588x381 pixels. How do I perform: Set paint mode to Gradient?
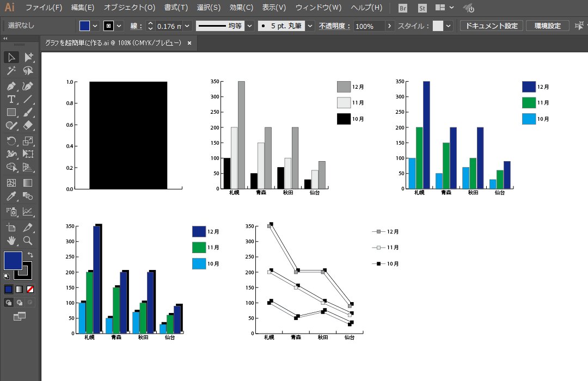[19, 289]
